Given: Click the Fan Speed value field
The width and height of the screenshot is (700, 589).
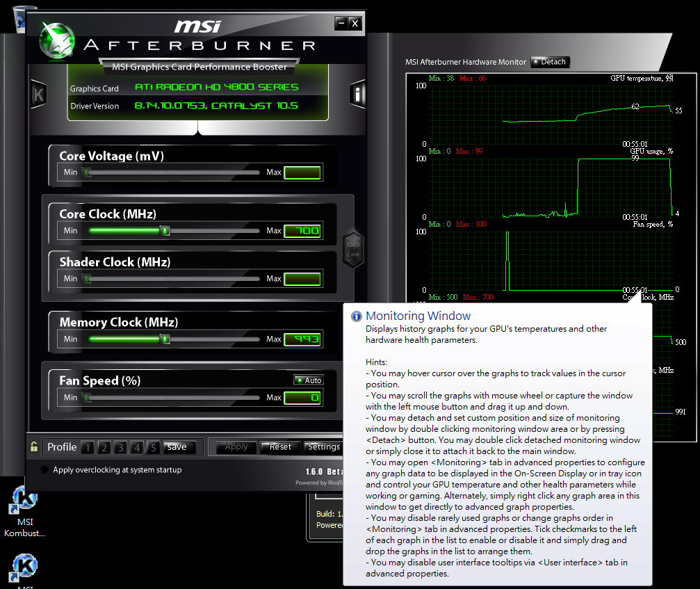Looking at the screenshot, I should click(x=302, y=398).
